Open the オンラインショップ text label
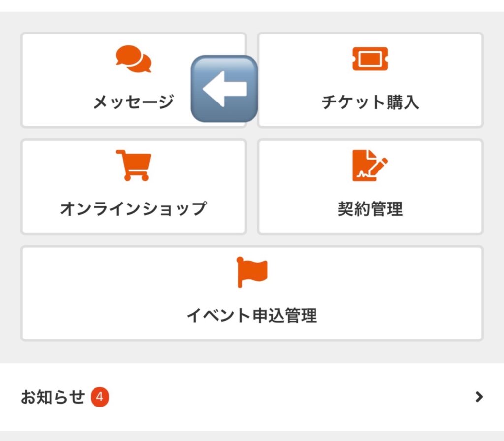 coord(133,209)
